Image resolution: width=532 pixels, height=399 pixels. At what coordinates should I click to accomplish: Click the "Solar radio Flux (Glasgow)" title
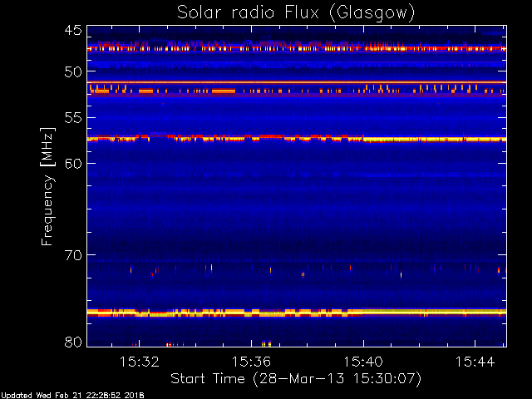[x=296, y=13]
